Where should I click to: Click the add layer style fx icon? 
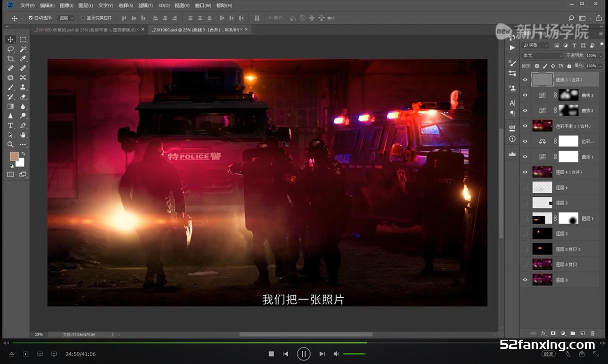coord(543,333)
